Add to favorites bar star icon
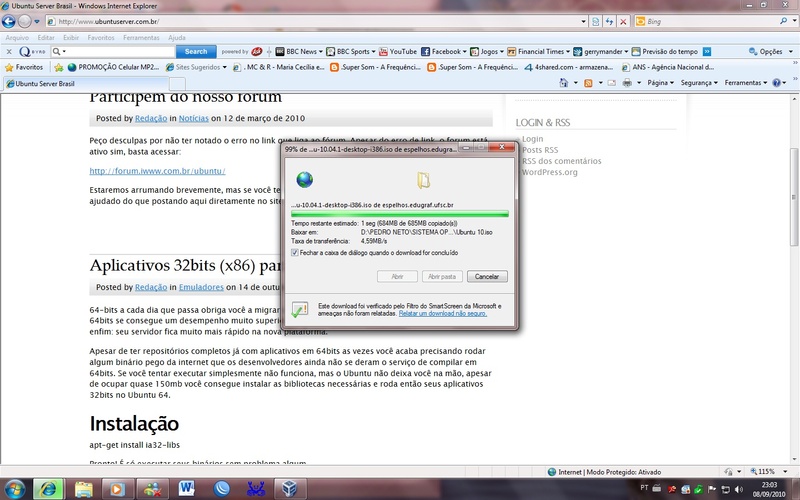The width and height of the screenshot is (800, 500). pyautogui.click(x=59, y=67)
